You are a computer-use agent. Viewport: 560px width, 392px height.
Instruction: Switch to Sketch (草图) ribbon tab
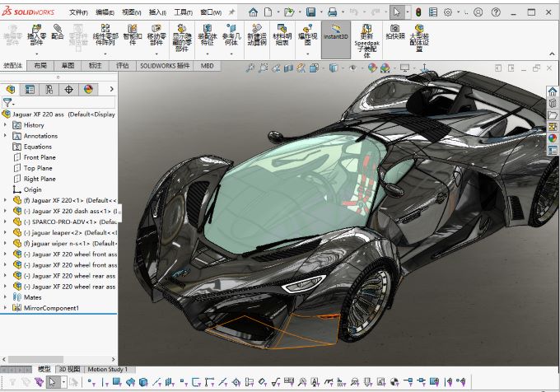coord(68,66)
